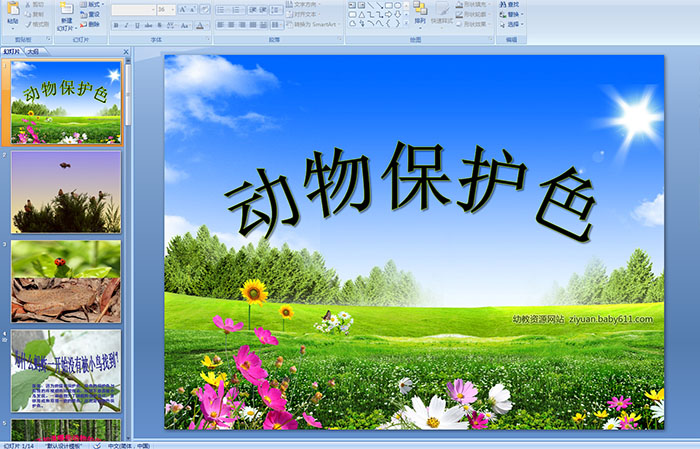Select the straight line shape in the gallery
Screen dimensions: 700x449
click(x=371, y=5)
